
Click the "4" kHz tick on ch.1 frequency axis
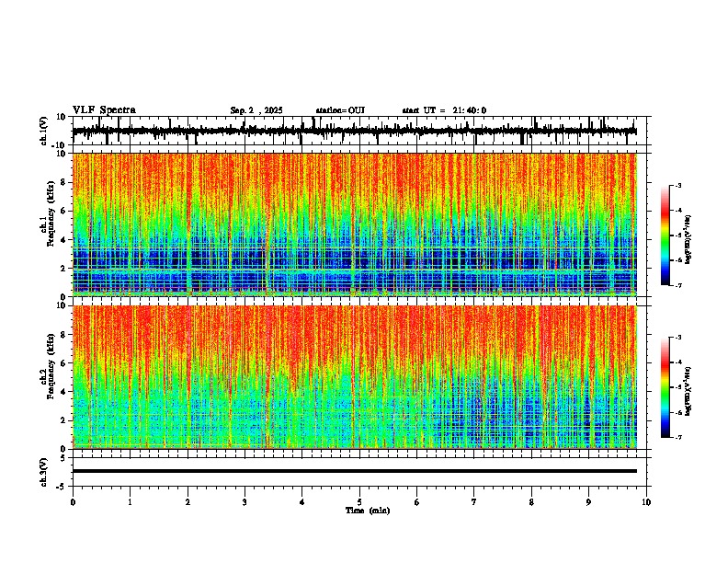63,240
